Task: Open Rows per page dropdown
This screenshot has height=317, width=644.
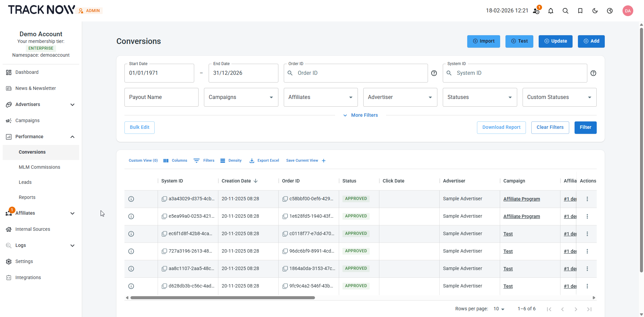Action: coord(499,309)
